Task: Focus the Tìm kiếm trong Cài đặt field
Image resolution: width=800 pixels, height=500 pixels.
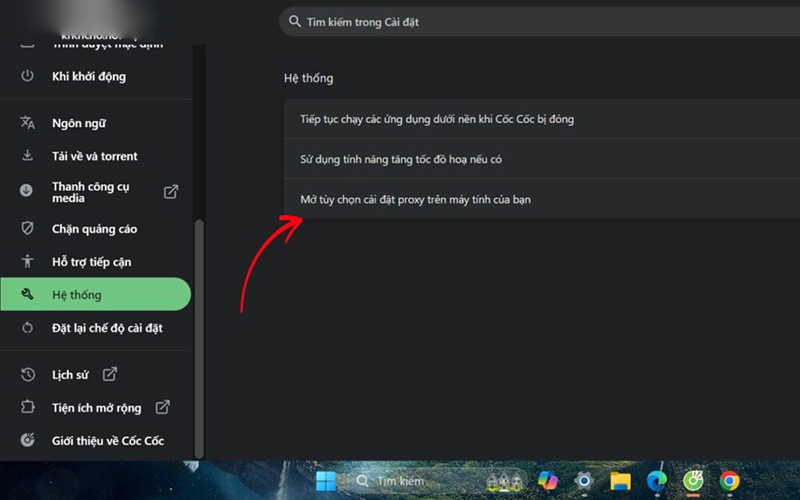Action: (x=539, y=21)
